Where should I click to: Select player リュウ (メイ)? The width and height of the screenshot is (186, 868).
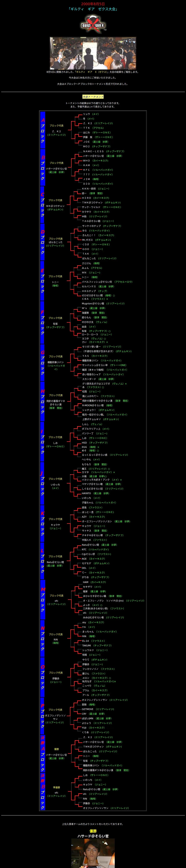pos(91,114)
